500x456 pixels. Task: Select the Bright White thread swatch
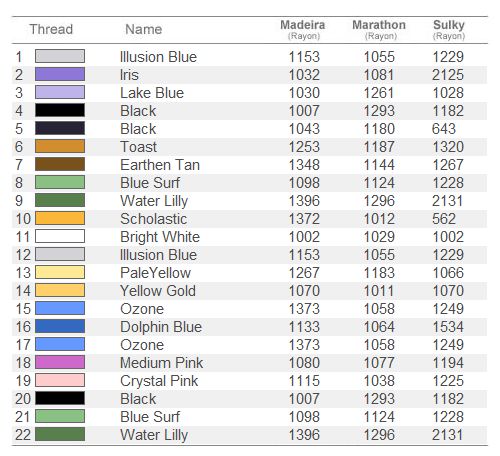click(x=60, y=236)
